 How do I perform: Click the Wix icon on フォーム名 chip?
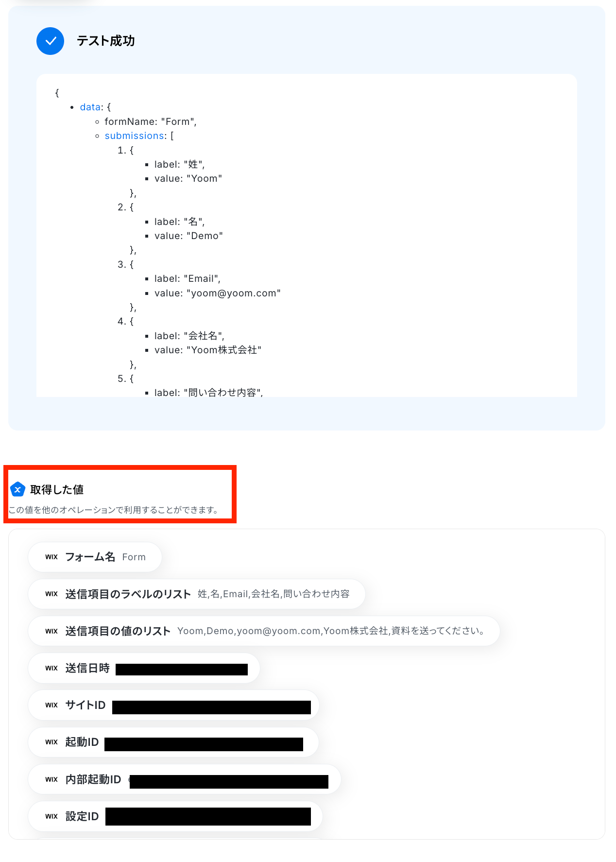tap(51, 557)
